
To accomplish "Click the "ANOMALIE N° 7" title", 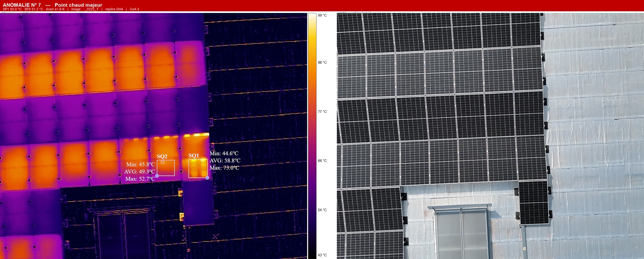I will click(22, 5).
